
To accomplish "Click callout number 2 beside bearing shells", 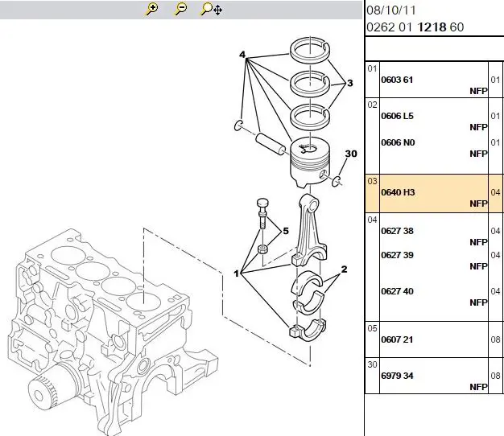I will [x=343, y=270].
